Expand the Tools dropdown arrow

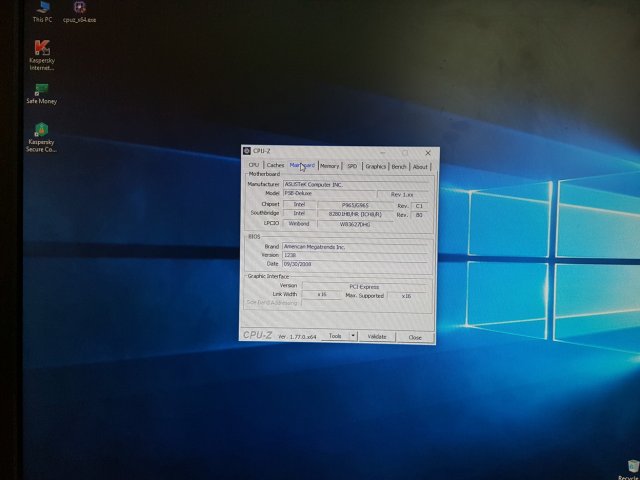tap(352, 336)
